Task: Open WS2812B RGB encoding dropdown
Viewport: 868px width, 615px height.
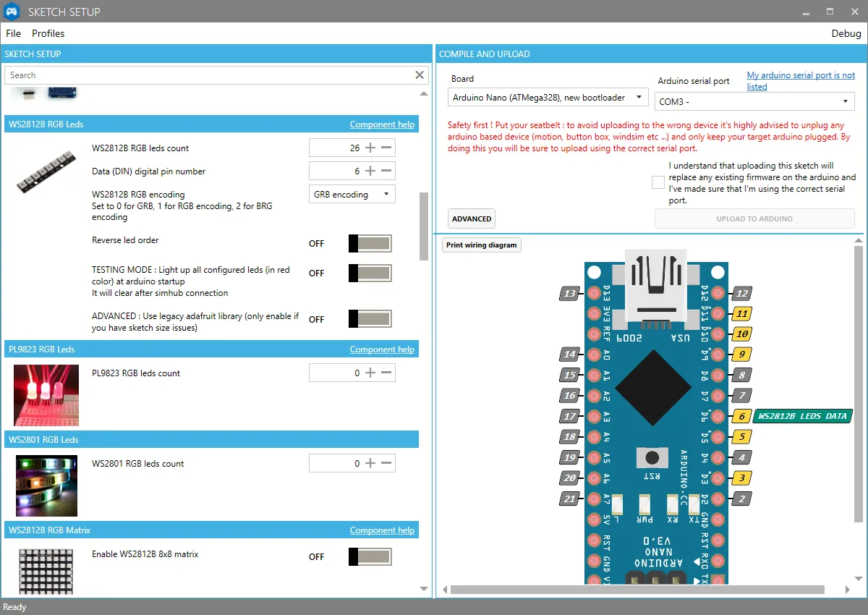Action: click(x=352, y=194)
